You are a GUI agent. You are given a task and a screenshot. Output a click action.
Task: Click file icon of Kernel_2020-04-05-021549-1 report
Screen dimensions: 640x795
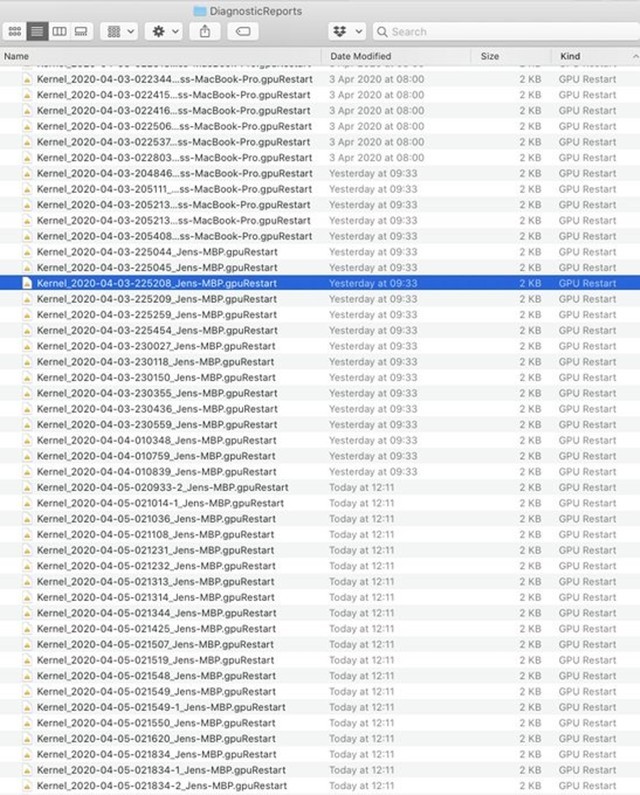pos(27,708)
